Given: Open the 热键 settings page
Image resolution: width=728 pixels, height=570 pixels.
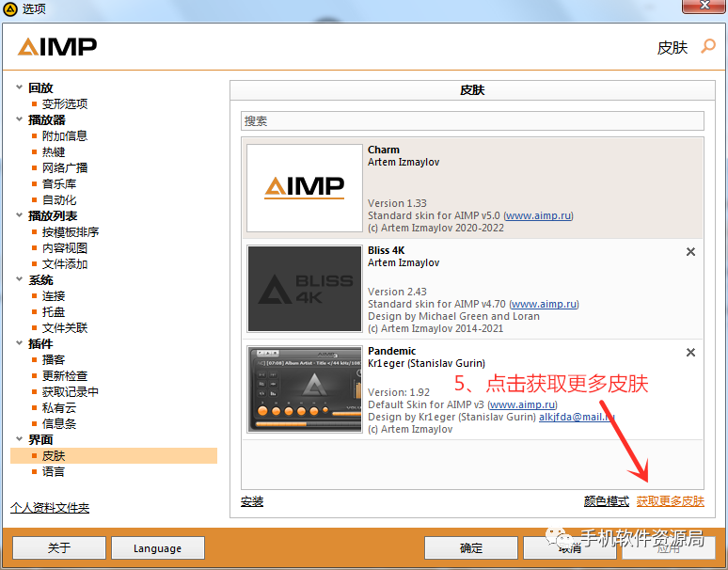Looking at the screenshot, I should coord(54,151).
